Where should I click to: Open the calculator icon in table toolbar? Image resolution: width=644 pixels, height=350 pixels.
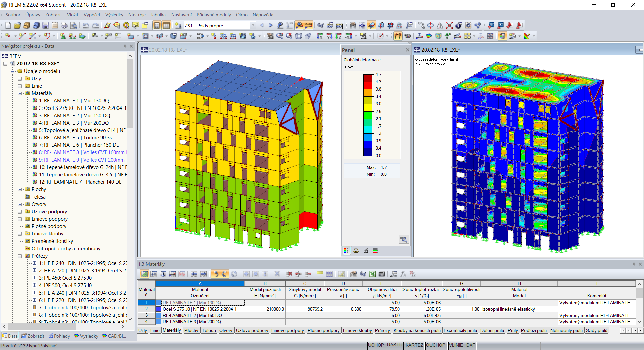[382, 274]
